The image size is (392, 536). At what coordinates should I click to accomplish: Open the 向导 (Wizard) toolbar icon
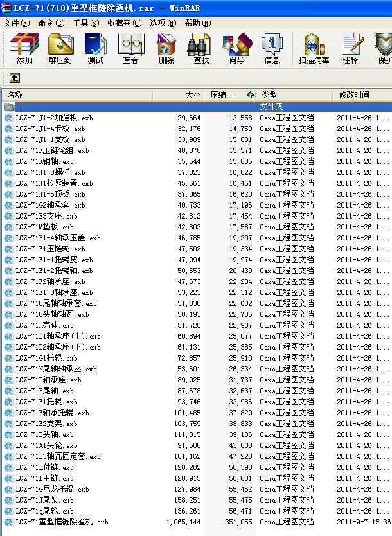tap(237, 48)
